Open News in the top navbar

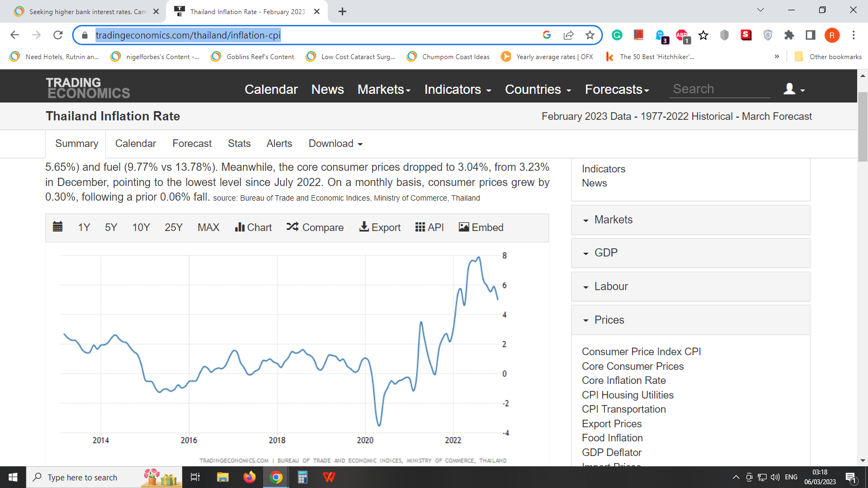click(328, 89)
